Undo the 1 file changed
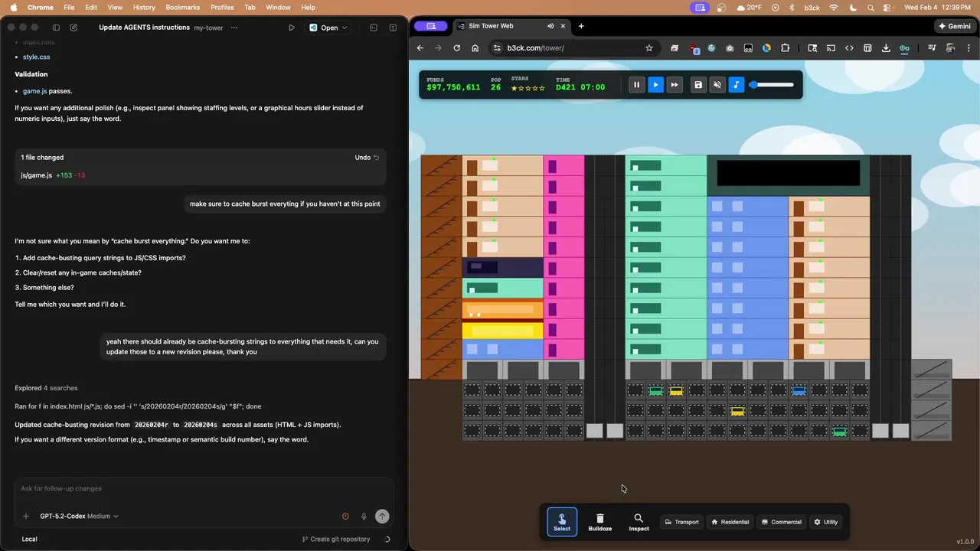Image resolution: width=980 pixels, height=551 pixels. click(367, 158)
